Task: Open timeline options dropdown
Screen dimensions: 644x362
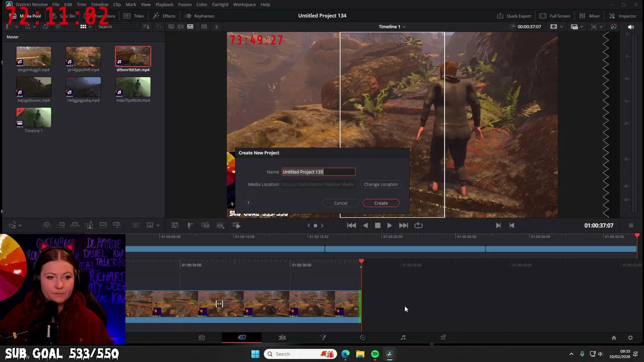Action: click(15, 225)
